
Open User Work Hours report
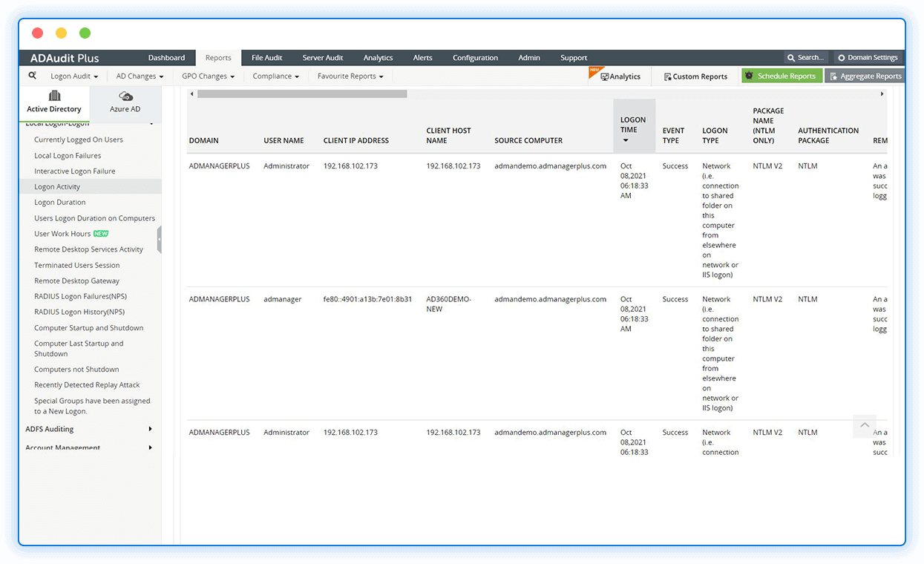tap(62, 234)
